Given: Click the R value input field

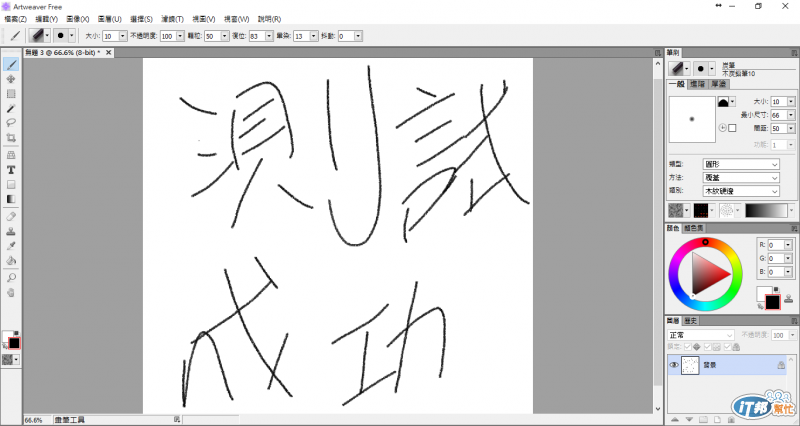Looking at the screenshot, I should (x=776, y=245).
